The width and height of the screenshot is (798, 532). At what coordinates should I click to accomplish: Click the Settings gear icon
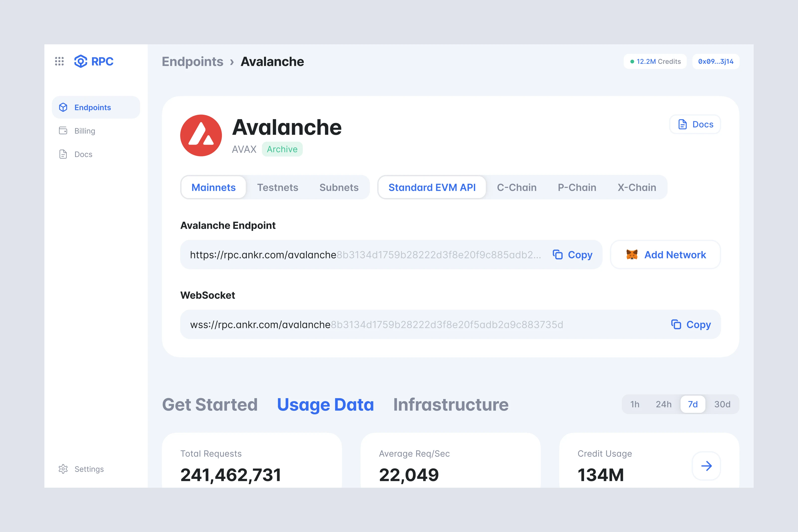click(63, 469)
